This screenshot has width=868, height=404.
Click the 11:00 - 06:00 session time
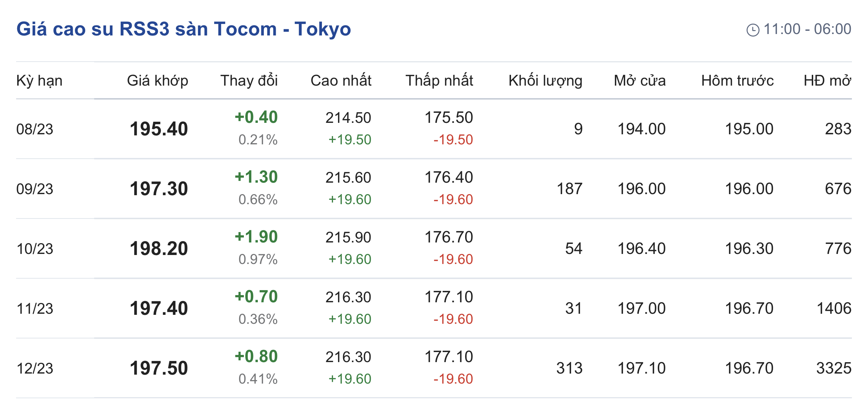pos(807,29)
